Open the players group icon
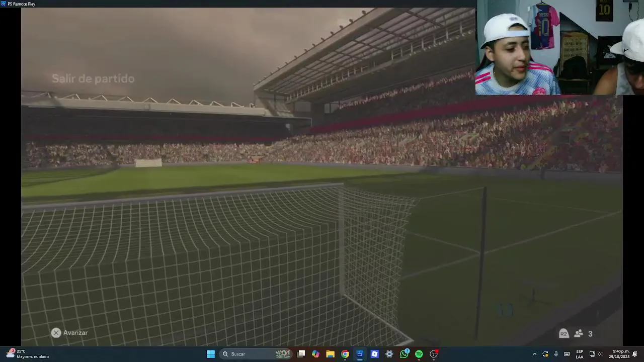This screenshot has height=362, width=644. point(579,333)
